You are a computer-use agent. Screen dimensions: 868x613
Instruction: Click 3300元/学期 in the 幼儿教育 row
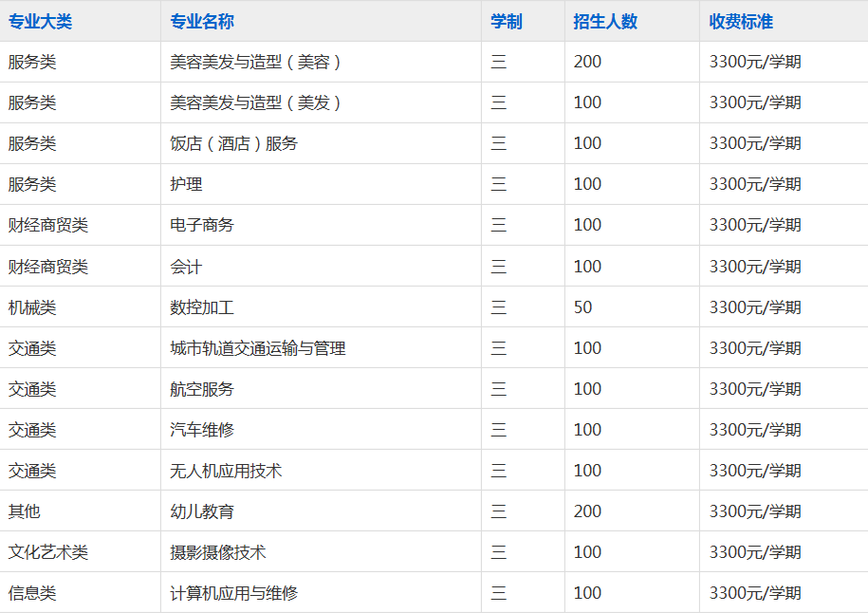pyautogui.click(x=755, y=511)
